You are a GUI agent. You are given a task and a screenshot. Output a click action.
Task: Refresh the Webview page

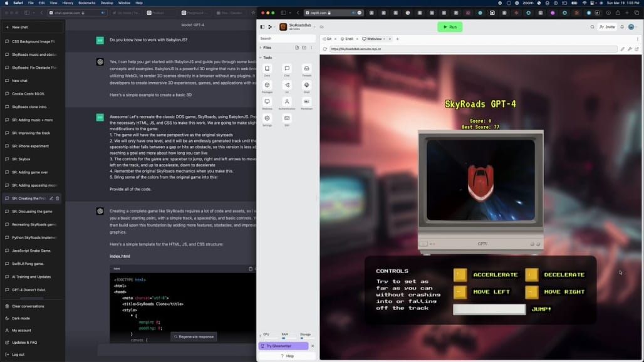tap(325, 49)
